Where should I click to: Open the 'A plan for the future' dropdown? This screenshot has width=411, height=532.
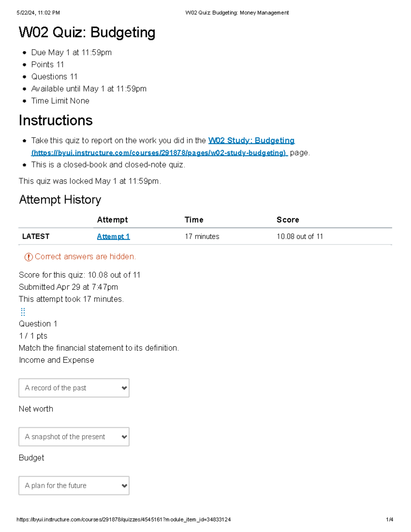pos(74,485)
